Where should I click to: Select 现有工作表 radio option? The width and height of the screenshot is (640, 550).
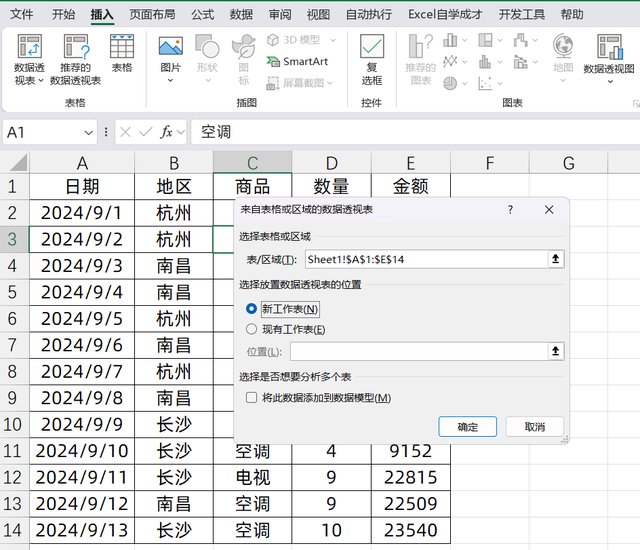pyautogui.click(x=251, y=329)
